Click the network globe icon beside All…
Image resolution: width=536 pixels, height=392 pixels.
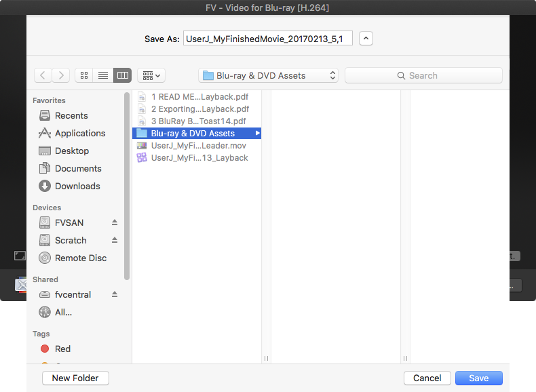tap(45, 313)
